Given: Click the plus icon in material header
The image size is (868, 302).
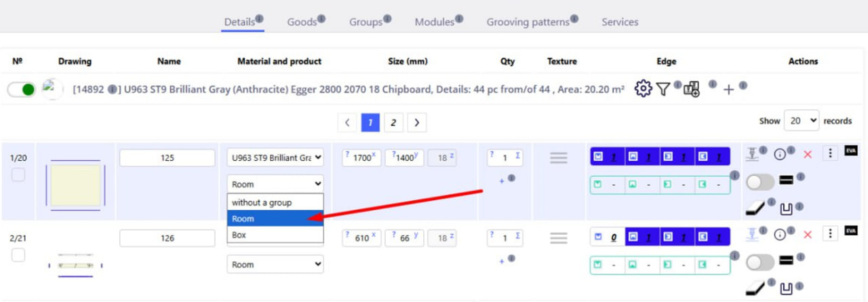Looking at the screenshot, I should click(728, 90).
